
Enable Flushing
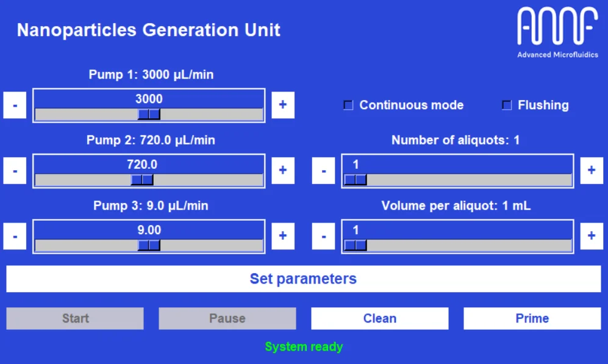tap(506, 105)
